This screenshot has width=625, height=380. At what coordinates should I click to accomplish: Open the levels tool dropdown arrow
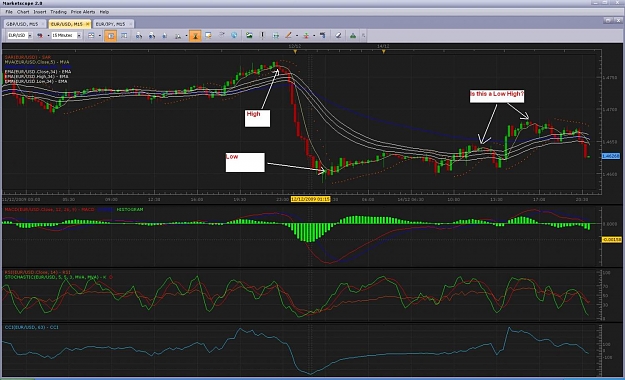click(314, 35)
